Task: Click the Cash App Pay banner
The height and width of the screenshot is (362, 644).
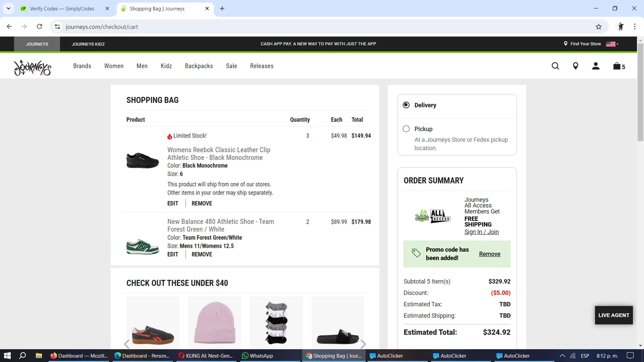Action: pos(318,44)
